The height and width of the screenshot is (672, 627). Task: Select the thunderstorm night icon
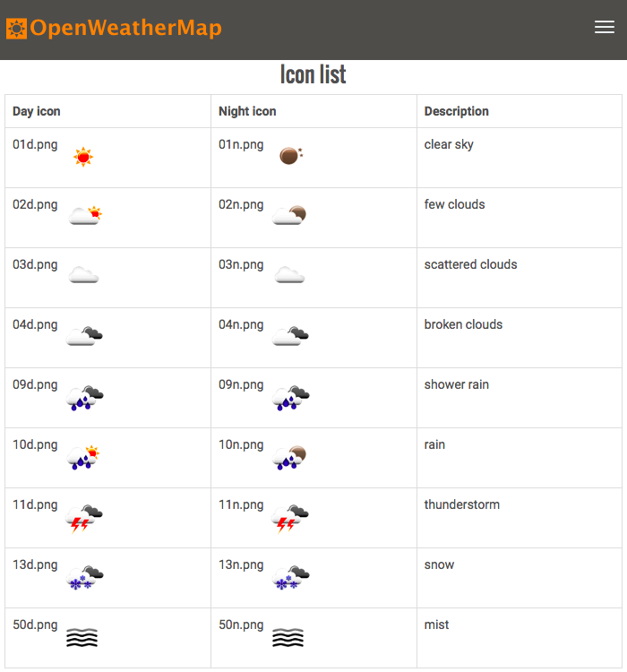coord(290,519)
